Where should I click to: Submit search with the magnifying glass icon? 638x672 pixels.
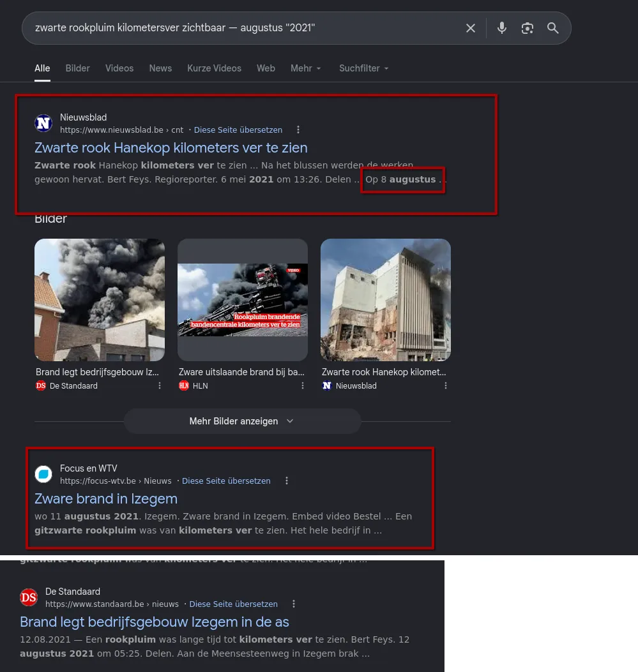552,28
